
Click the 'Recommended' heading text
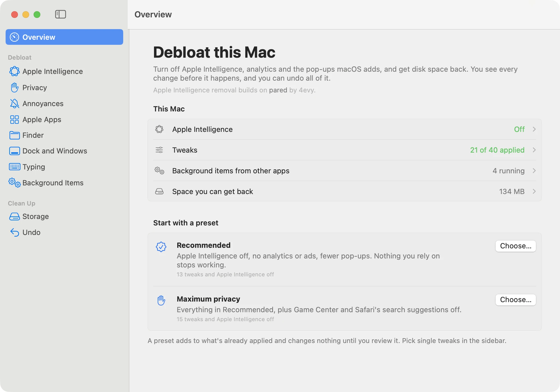pos(204,245)
